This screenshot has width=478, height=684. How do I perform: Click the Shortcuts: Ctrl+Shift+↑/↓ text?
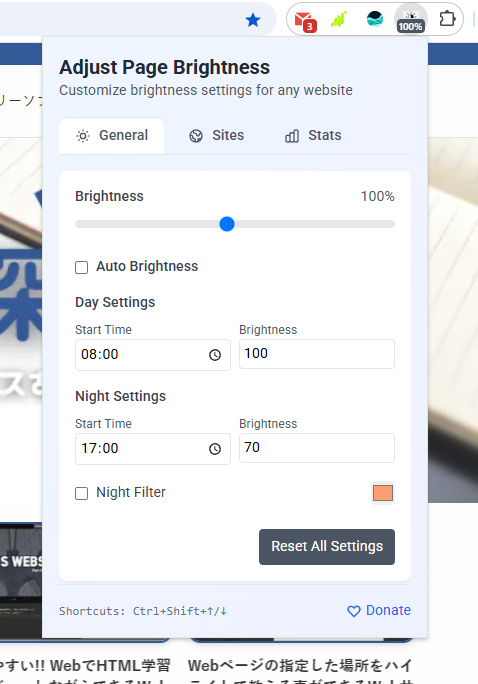click(143, 611)
